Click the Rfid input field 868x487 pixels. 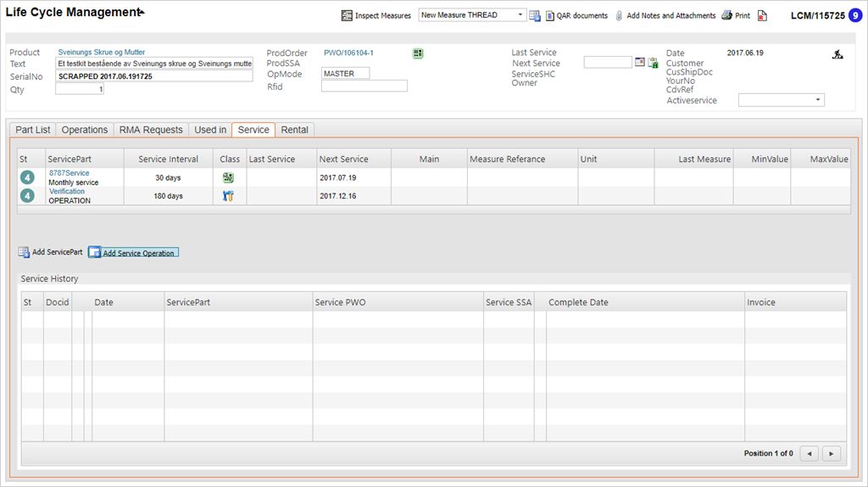[x=364, y=86]
